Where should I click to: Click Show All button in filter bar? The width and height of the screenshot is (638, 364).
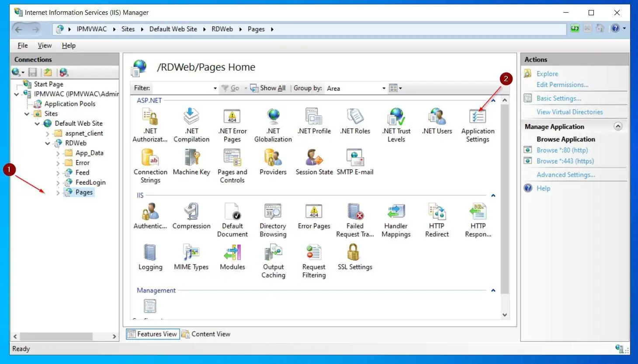tap(268, 88)
